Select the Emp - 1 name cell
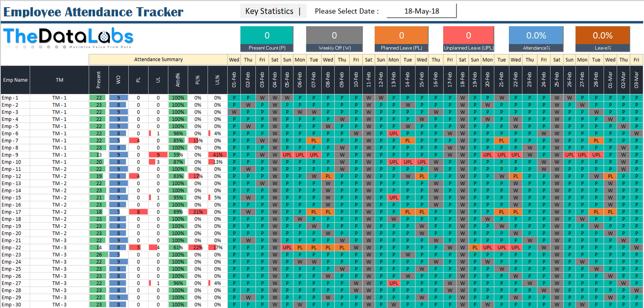The image size is (644, 308). pos(15,98)
